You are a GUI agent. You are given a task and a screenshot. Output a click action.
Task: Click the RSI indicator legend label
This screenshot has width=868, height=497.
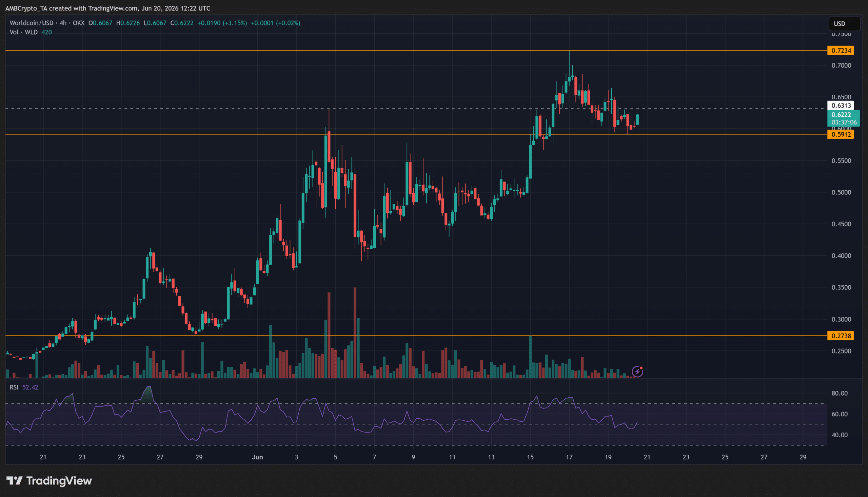point(14,387)
